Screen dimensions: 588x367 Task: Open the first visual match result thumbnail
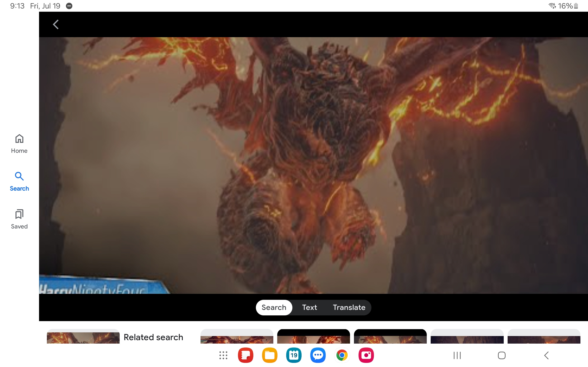click(237, 337)
